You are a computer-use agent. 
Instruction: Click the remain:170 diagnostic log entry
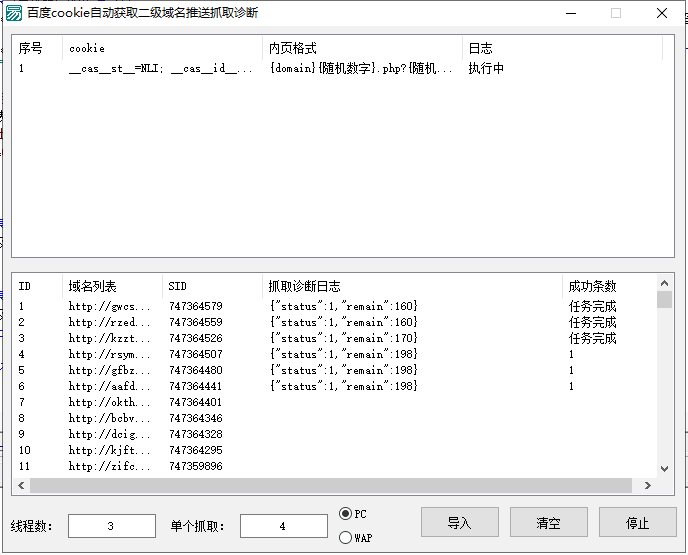[343, 338]
